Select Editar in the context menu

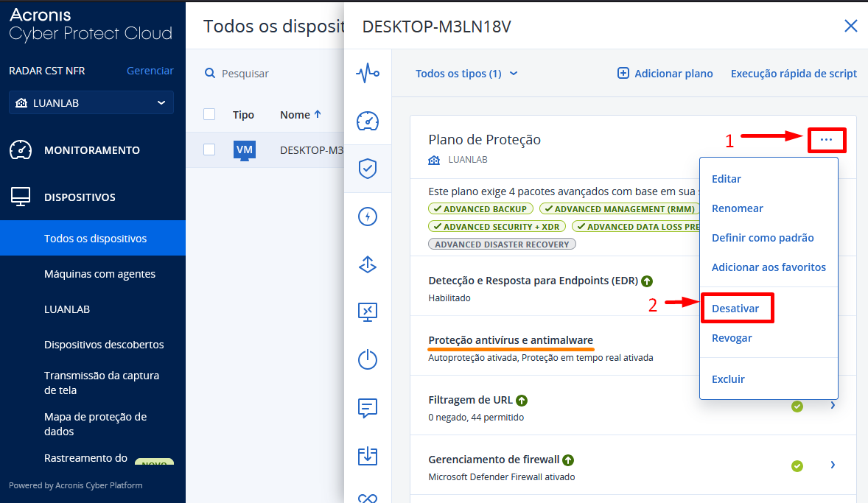point(727,179)
